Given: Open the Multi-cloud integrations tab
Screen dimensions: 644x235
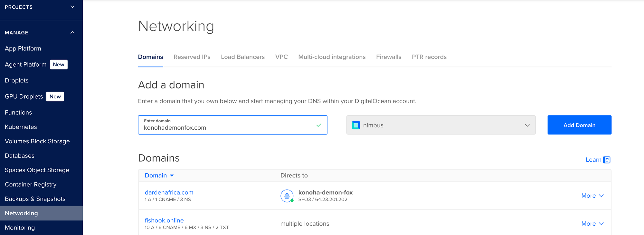Looking at the screenshot, I should tap(332, 57).
